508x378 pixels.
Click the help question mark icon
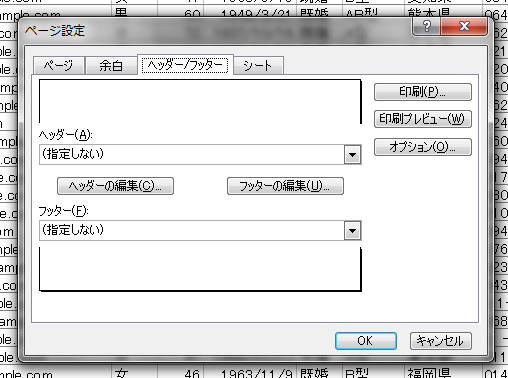426,26
